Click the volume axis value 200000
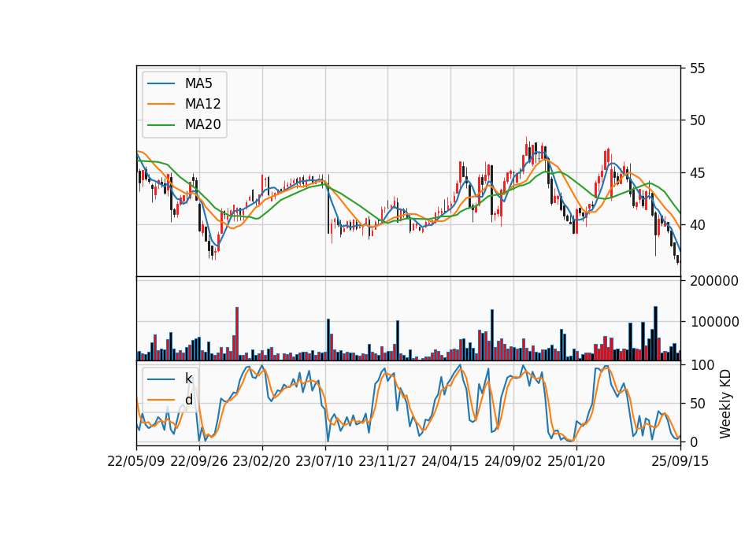Image resolution: width=756 pixels, height=543 pixels. pyautogui.click(x=714, y=281)
